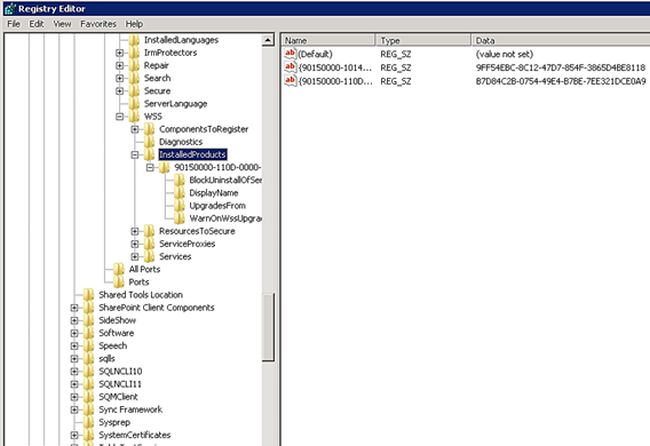Image resolution: width=650 pixels, height=446 pixels.
Task: Click the Shared Tools Location folder icon
Action: [89, 295]
